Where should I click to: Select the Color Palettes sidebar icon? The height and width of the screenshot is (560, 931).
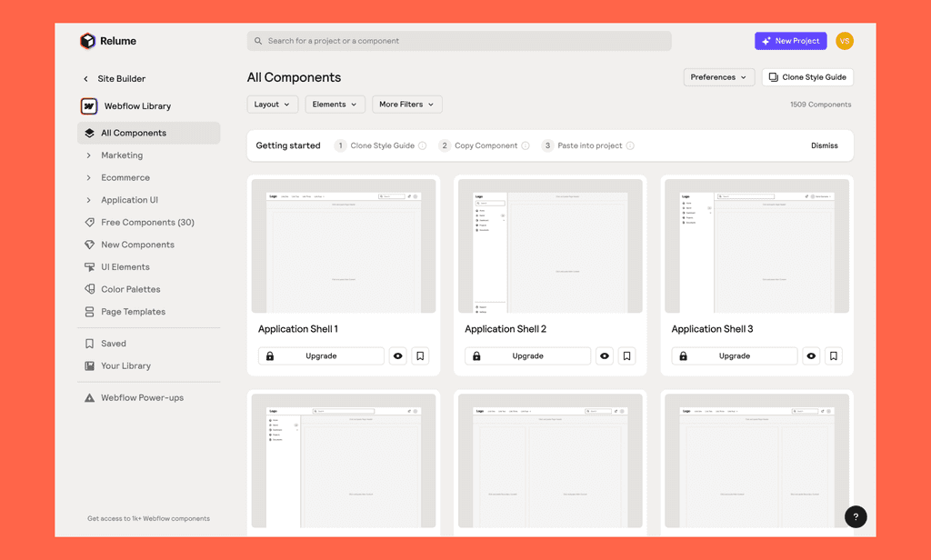tap(91, 289)
